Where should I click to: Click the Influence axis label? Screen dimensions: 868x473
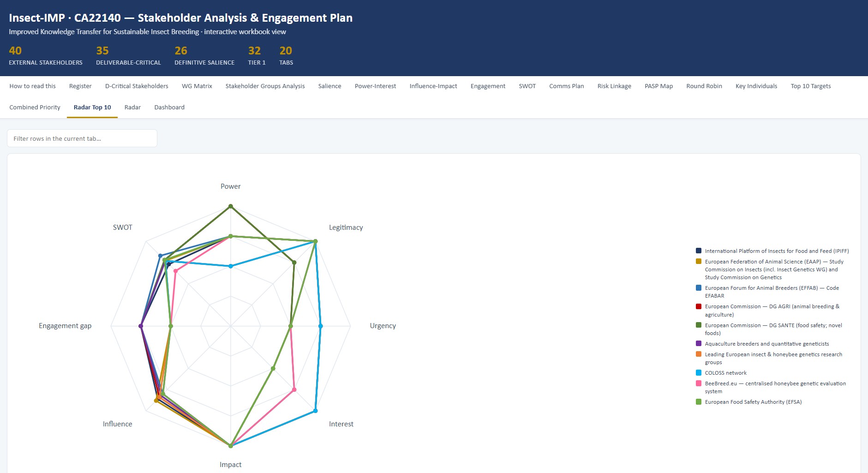point(117,424)
